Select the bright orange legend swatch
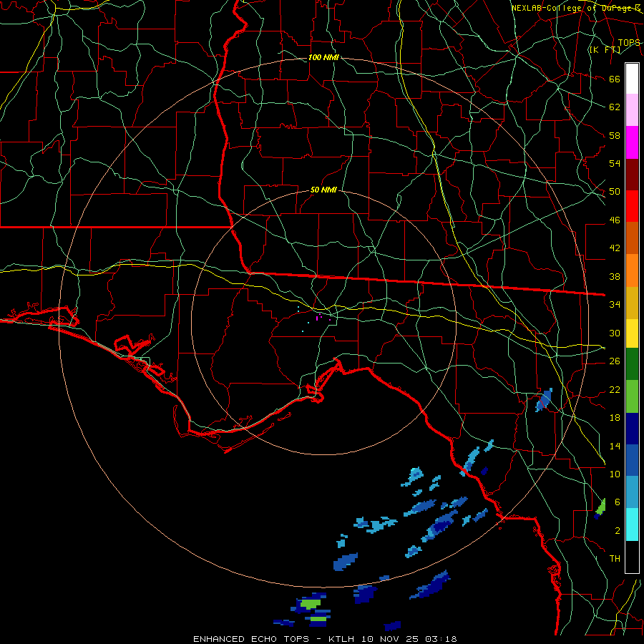The image size is (644, 644). (632, 270)
